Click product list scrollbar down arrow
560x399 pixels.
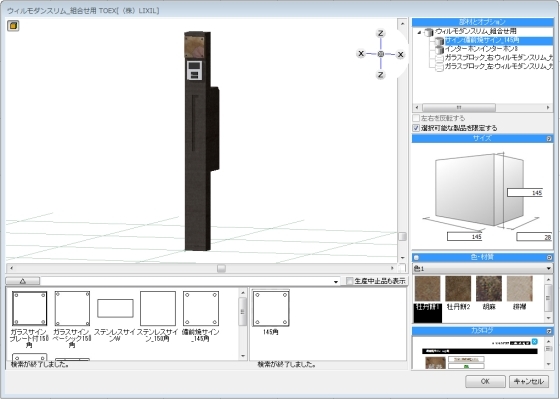(x=243, y=356)
